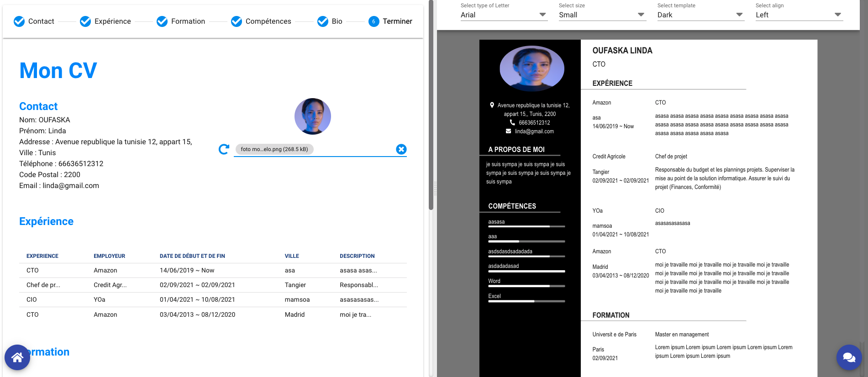
Task: Select the Chef de pr... table row
Action: pyautogui.click(x=213, y=285)
